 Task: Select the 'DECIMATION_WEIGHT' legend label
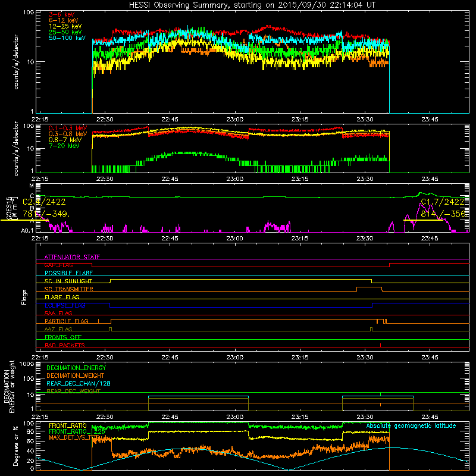(x=76, y=375)
